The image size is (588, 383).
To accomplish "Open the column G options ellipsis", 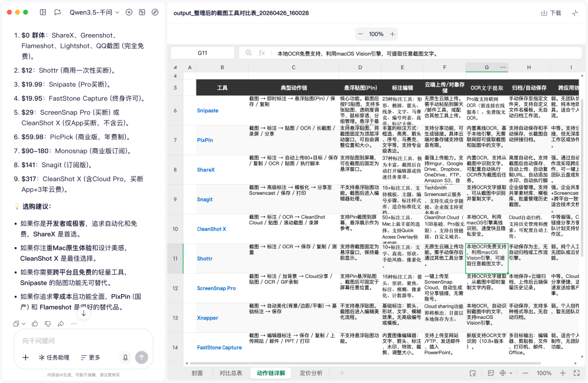I will click(x=503, y=67).
